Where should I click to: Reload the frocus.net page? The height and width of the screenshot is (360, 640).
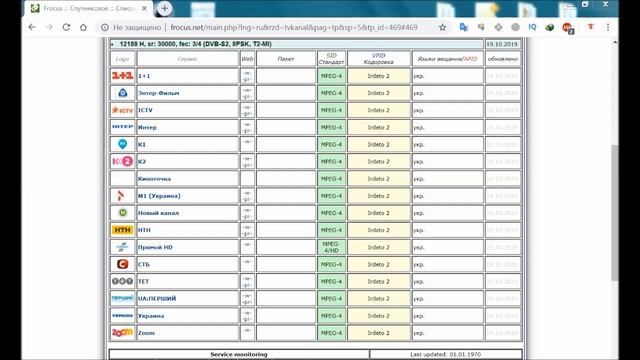pos(66,27)
